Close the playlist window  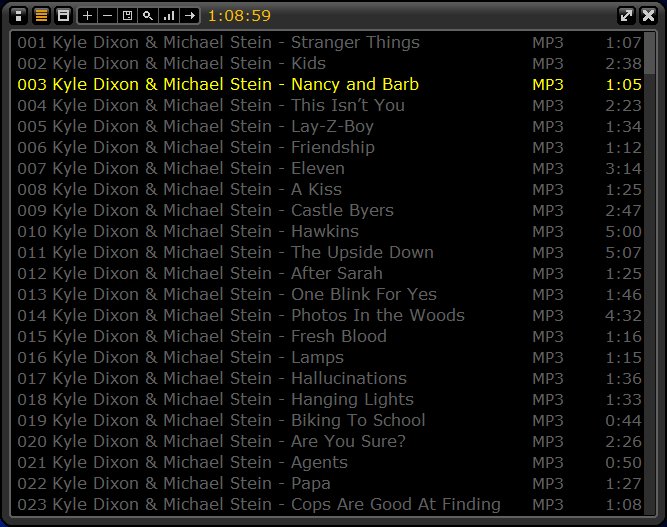(648, 16)
